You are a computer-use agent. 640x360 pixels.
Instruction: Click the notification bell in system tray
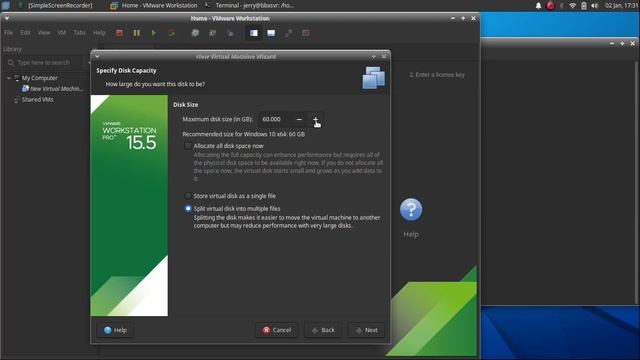point(538,6)
